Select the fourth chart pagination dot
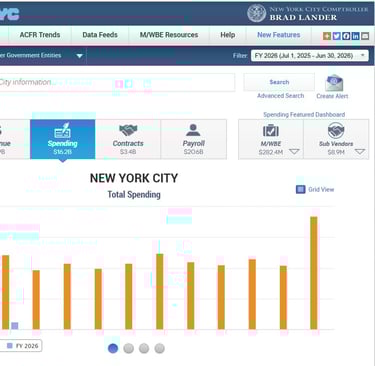The image size is (375, 366). [159, 348]
